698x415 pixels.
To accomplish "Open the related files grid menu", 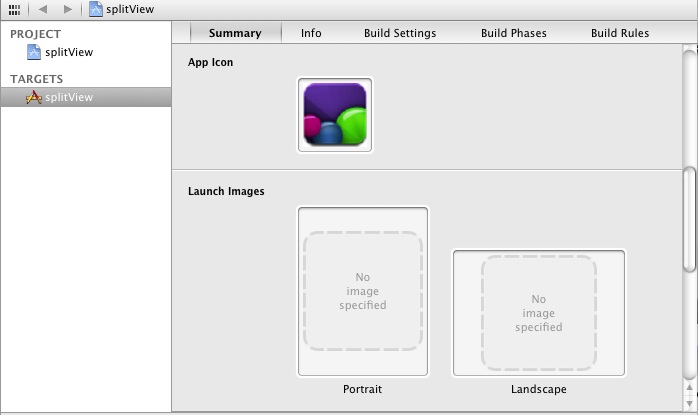I will tap(14, 9).
